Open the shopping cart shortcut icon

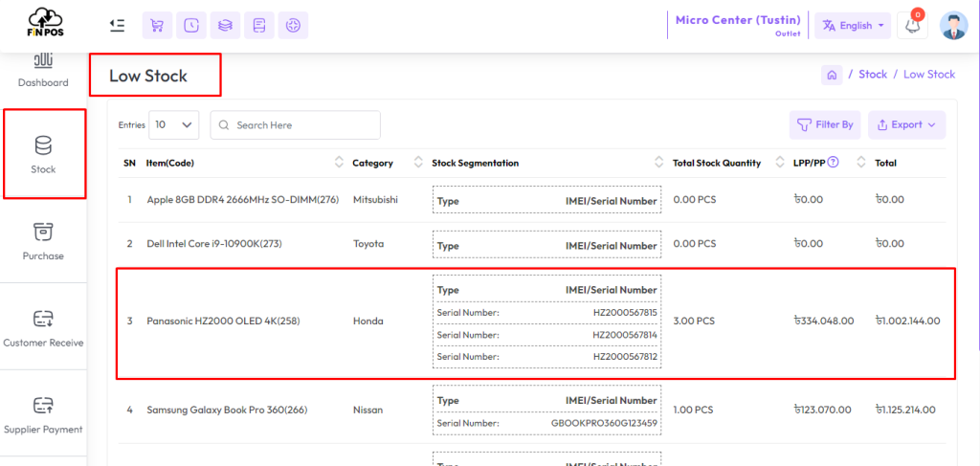158,25
